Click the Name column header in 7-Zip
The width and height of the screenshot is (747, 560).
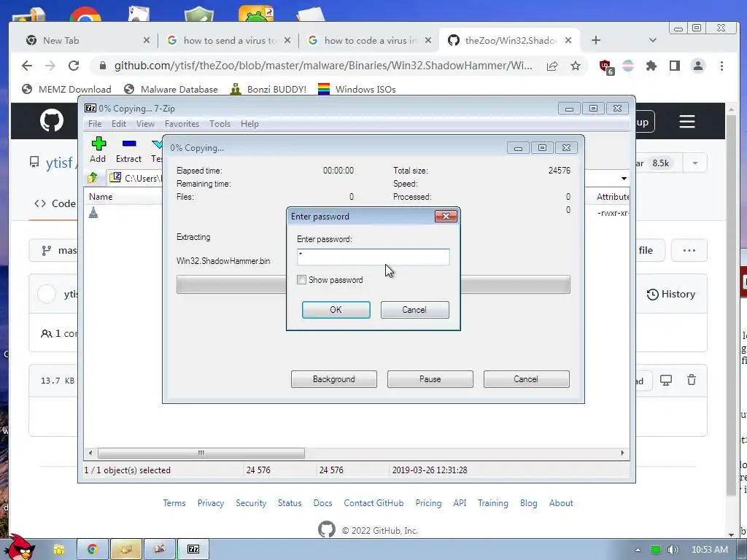(101, 196)
